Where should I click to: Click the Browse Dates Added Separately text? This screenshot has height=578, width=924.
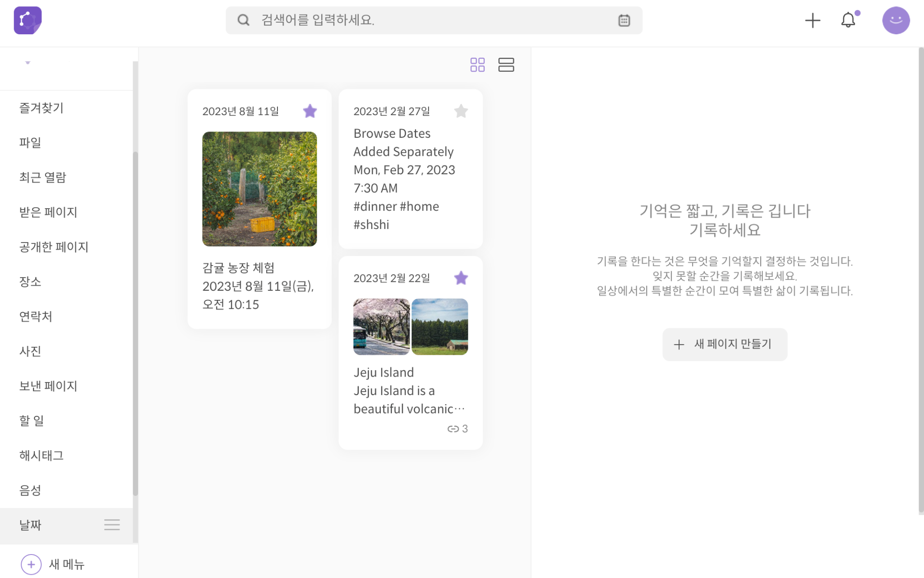(x=403, y=143)
